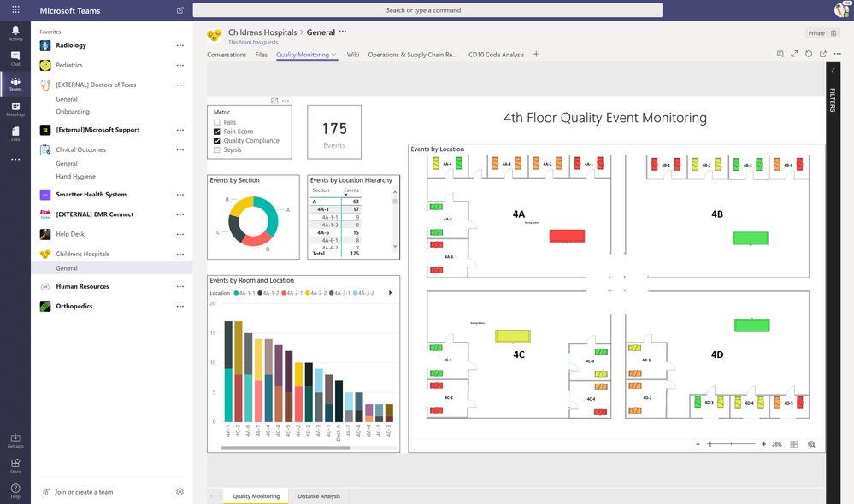Open Quality Monitoring tab dropdown chevron
854x504 pixels.
[x=334, y=55]
